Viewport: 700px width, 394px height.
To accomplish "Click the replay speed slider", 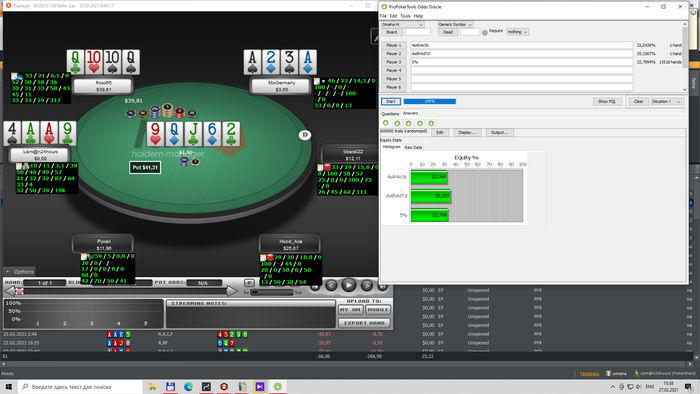I will pos(272,292).
